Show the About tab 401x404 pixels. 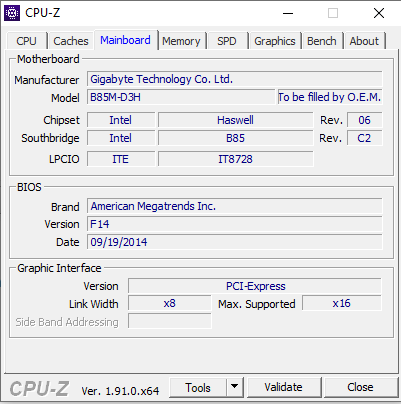point(364,41)
